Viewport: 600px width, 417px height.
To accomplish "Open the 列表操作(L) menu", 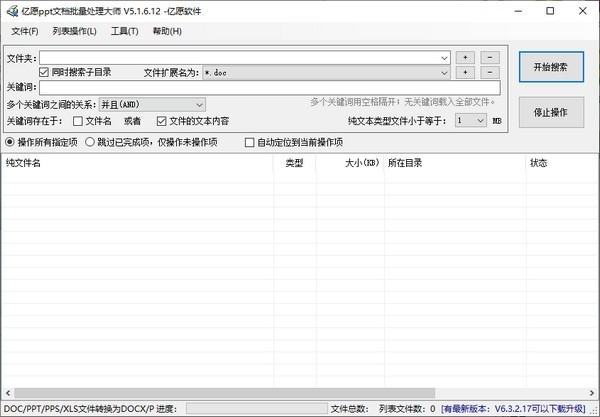I will [75, 31].
